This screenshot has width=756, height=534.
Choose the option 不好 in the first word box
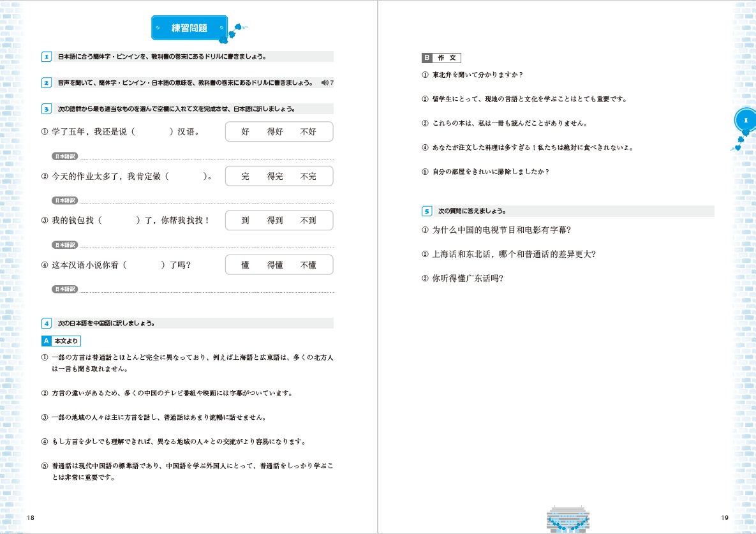point(308,132)
